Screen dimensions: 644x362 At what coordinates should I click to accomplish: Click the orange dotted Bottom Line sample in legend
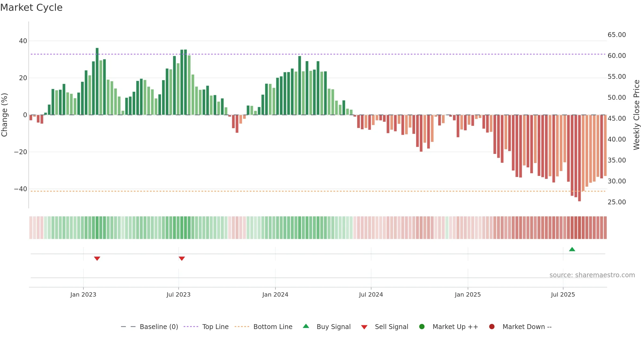tap(242, 327)
